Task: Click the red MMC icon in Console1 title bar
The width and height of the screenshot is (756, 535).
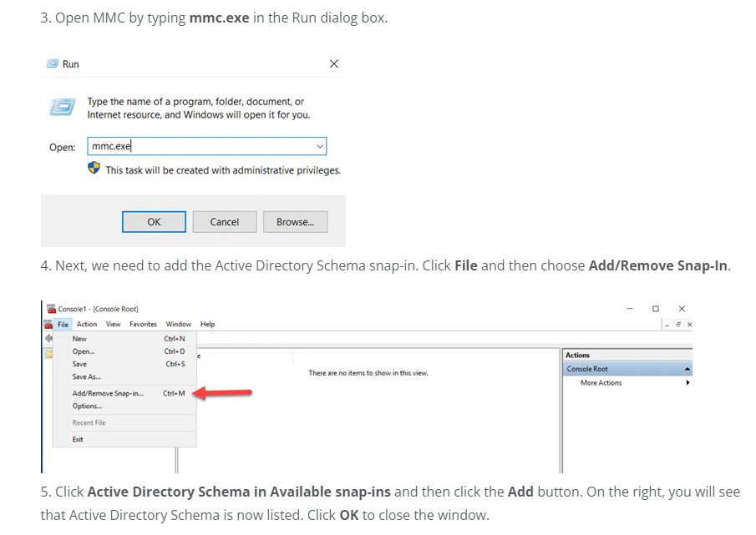Action: pyautogui.click(x=51, y=309)
